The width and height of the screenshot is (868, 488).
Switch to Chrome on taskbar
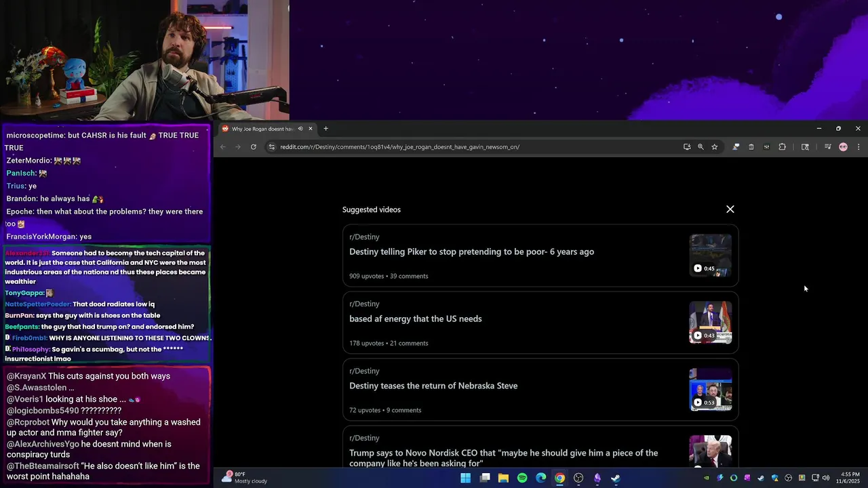[559, 478]
